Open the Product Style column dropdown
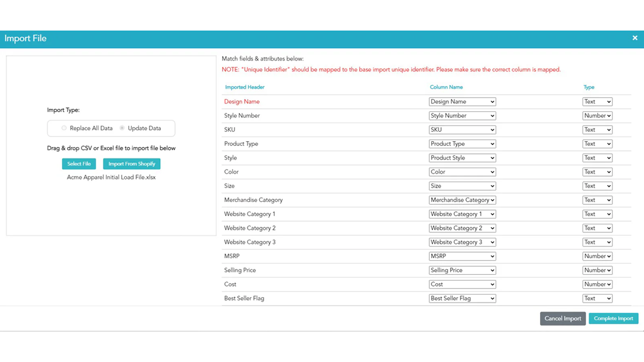This screenshot has height=362, width=644. 462,158
